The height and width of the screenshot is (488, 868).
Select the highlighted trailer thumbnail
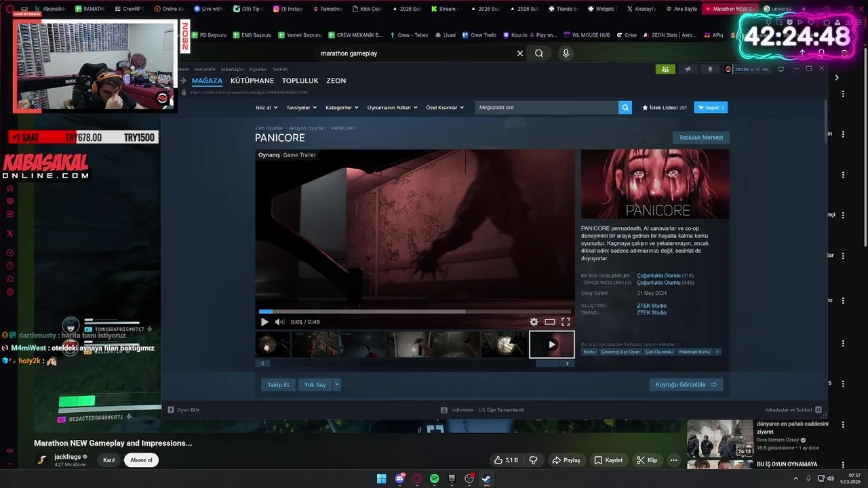coord(551,344)
